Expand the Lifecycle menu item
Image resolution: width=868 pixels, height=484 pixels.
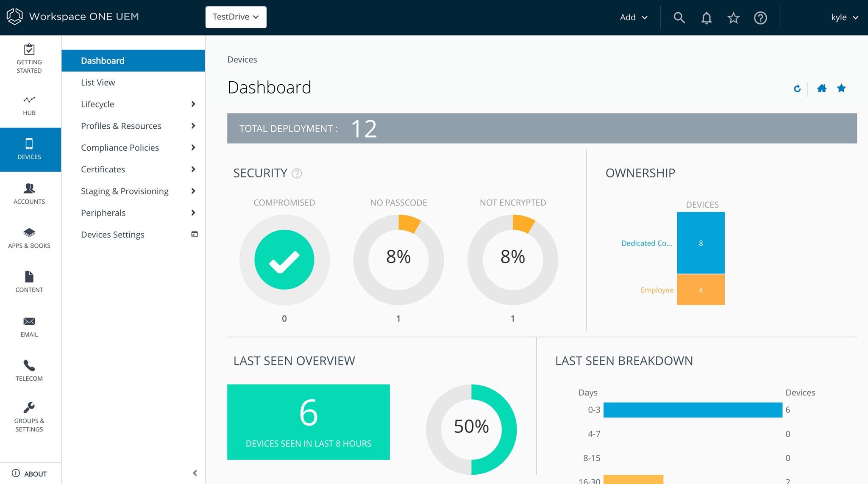coord(97,104)
